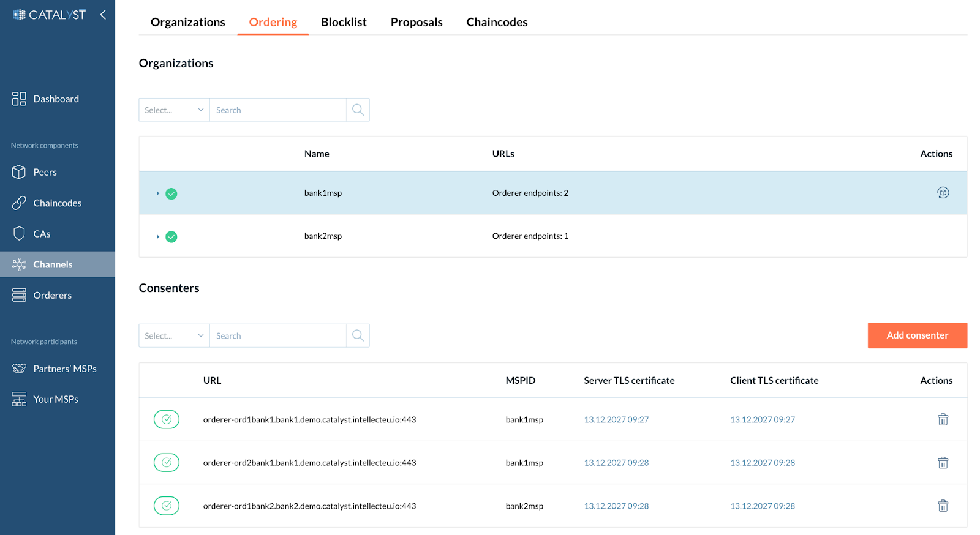The height and width of the screenshot is (535, 980).
Task: Click the trash icon for orderer-ord1bank2
Action: (x=943, y=506)
